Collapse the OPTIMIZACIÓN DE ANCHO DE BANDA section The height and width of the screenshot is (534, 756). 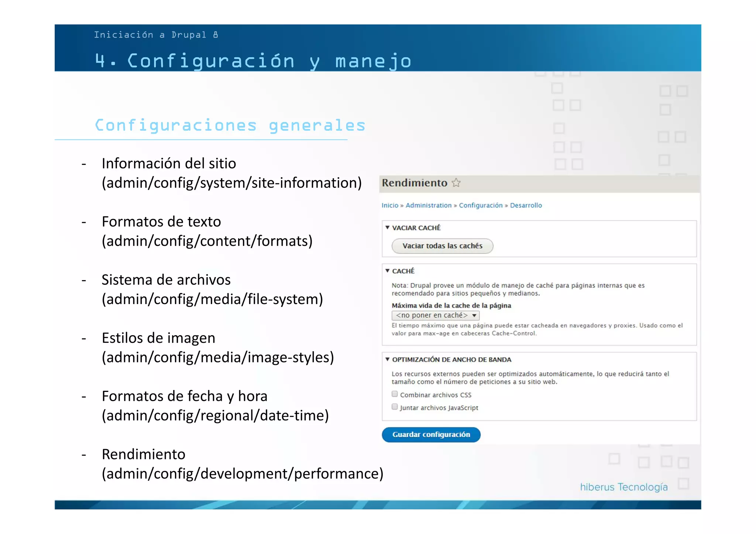pos(387,359)
